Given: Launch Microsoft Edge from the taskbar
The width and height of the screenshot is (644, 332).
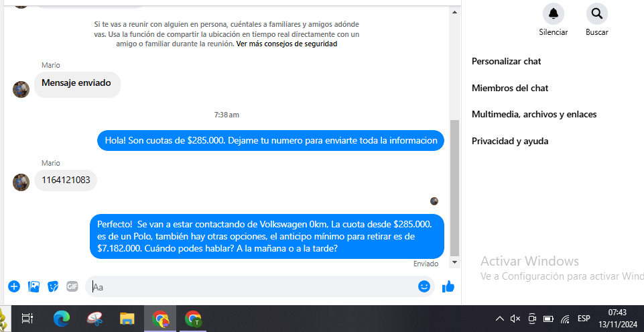Looking at the screenshot, I should tap(62, 319).
